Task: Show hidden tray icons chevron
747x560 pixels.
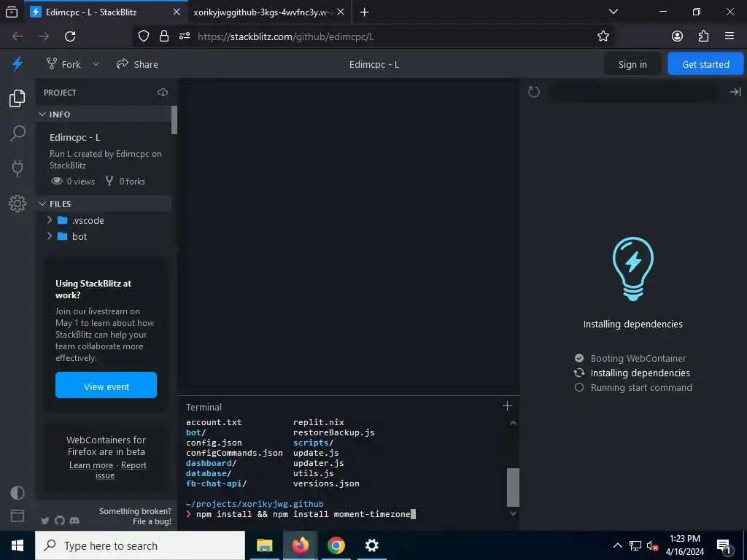Action: point(617,545)
